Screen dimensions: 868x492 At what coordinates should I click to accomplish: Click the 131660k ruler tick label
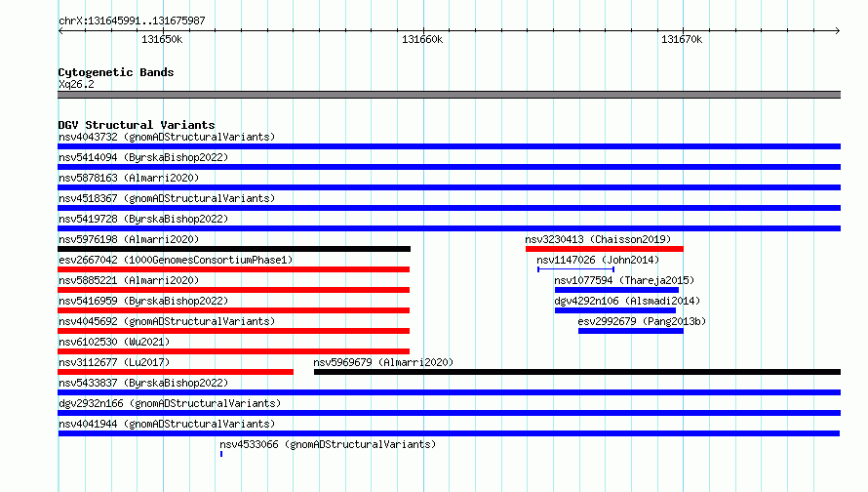tap(422, 39)
